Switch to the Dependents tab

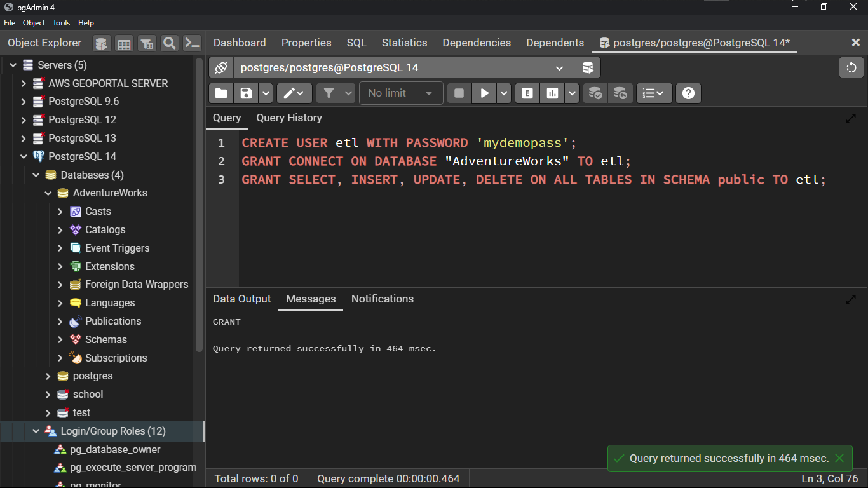(x=555, y=43)
